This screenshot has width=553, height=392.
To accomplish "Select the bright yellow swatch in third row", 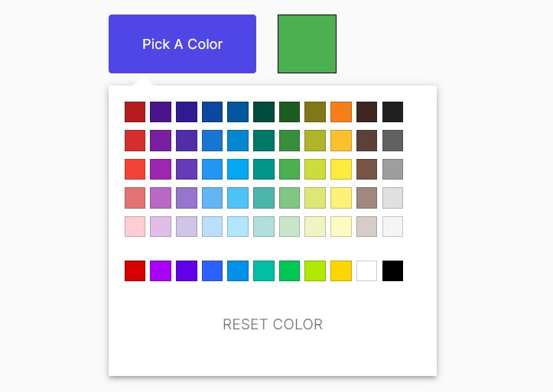I will tap(341, 169).
